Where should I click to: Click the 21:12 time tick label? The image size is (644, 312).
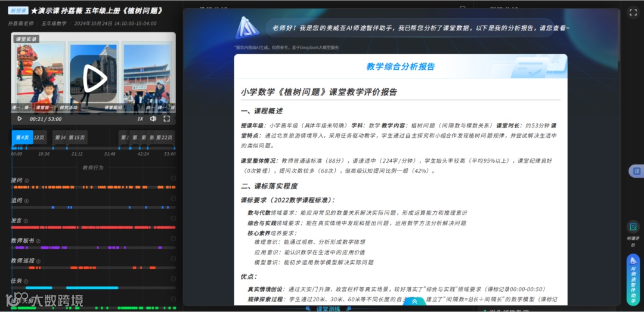point(77,154)
